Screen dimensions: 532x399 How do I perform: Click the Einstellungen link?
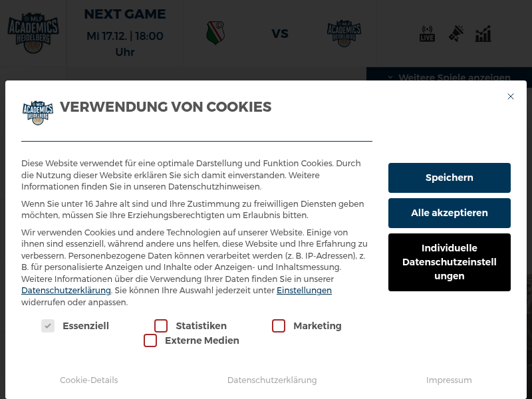point(304,290)
